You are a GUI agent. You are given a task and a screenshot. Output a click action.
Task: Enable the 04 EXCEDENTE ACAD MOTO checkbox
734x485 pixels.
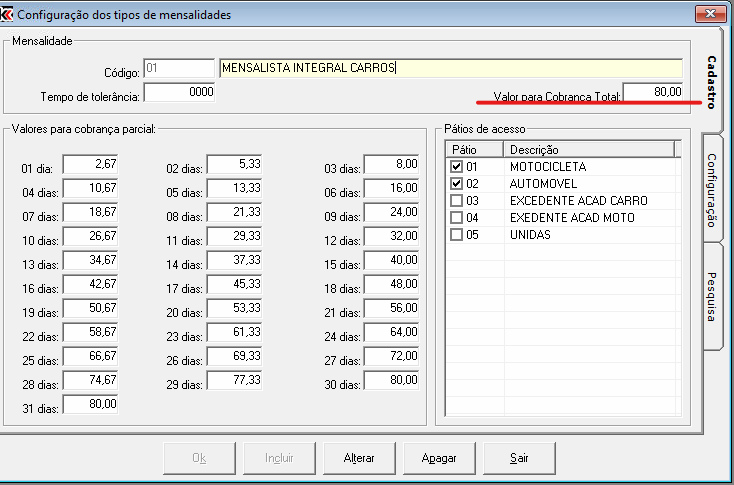pos(457,218)
